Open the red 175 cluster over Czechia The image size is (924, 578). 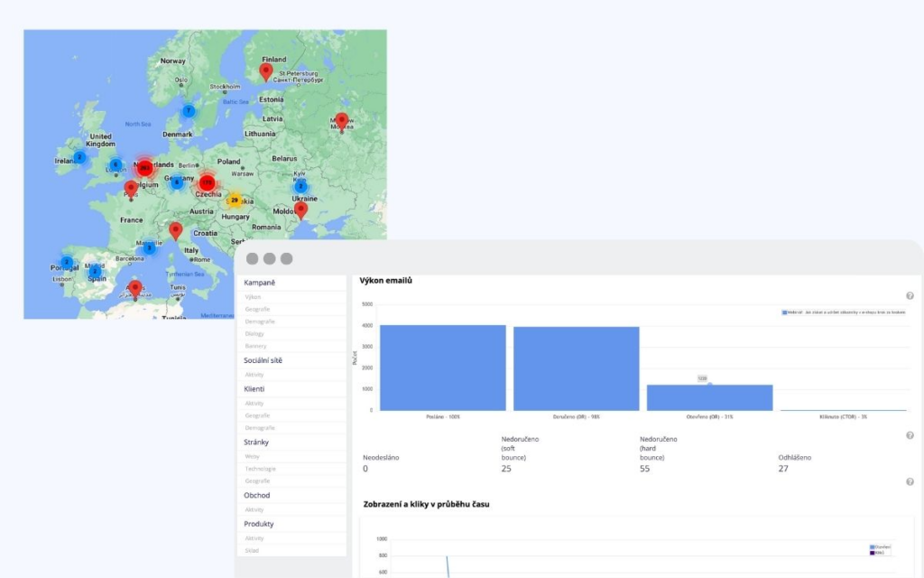(x=207, y=182)
